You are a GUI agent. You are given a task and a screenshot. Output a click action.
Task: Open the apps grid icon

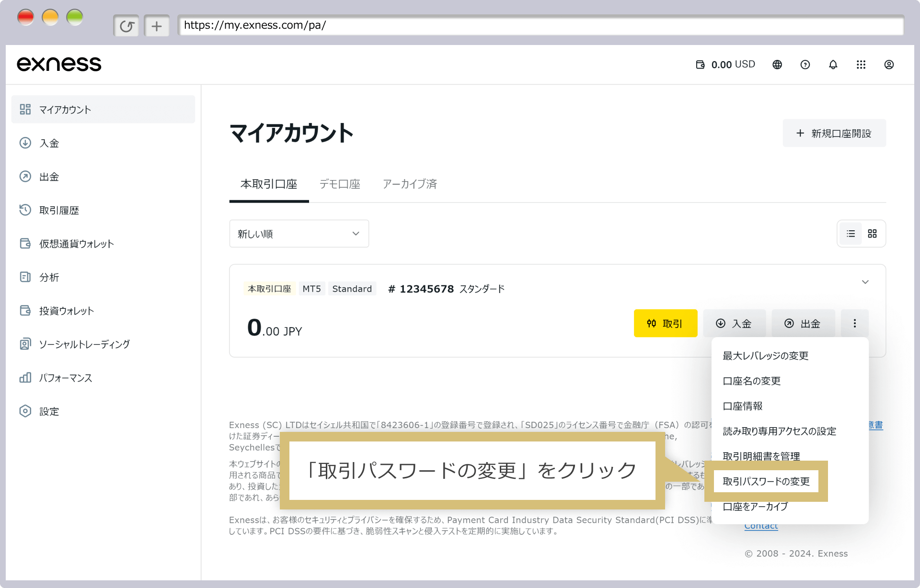pyautogui.click(x=861, y=65)
